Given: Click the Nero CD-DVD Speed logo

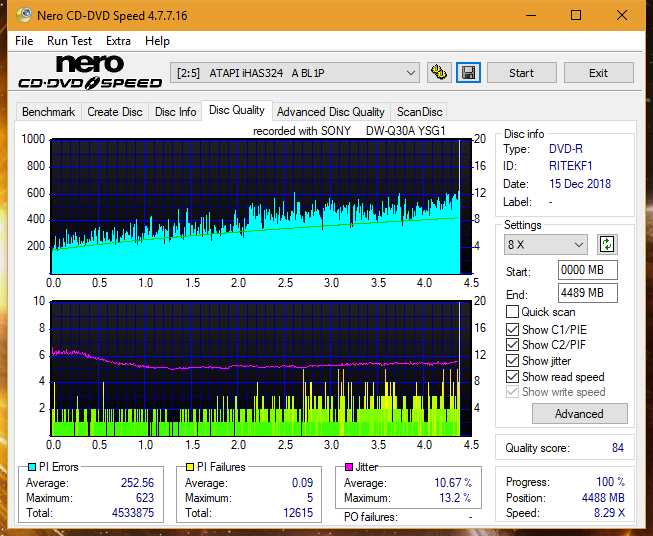Looking at the screenshot, I should (90, 73).
